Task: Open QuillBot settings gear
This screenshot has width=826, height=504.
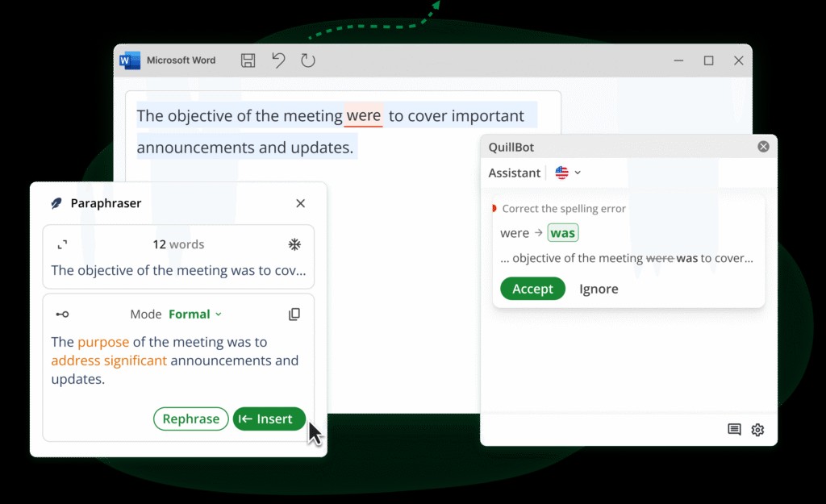Action: [757, 429]
